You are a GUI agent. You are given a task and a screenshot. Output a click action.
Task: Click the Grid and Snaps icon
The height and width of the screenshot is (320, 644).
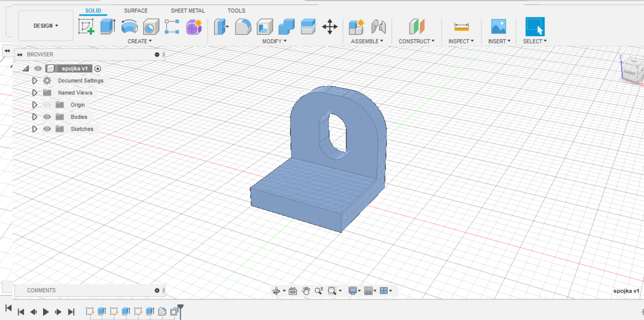(x=368, y=291)
